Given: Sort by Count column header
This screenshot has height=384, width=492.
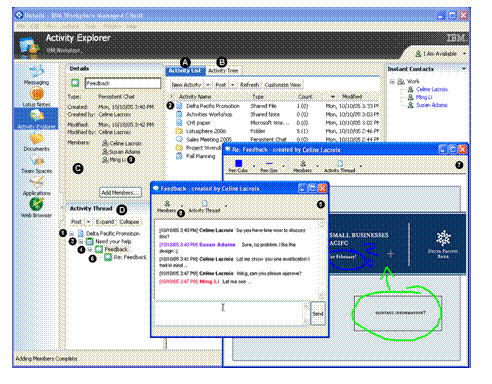Looking at the screenshot, I should pos(305,97).
